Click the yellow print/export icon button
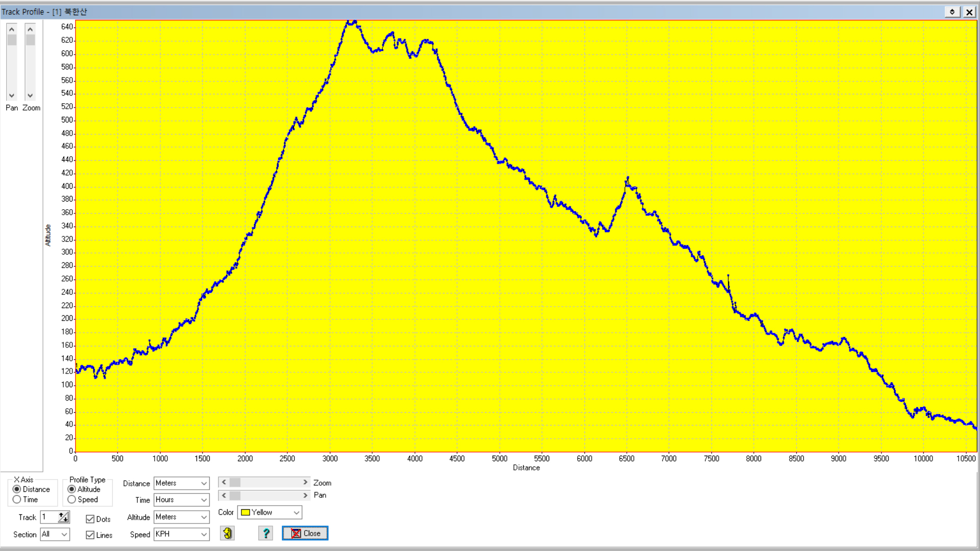Viewport: 980px width, 551px height. pos(227,533)
